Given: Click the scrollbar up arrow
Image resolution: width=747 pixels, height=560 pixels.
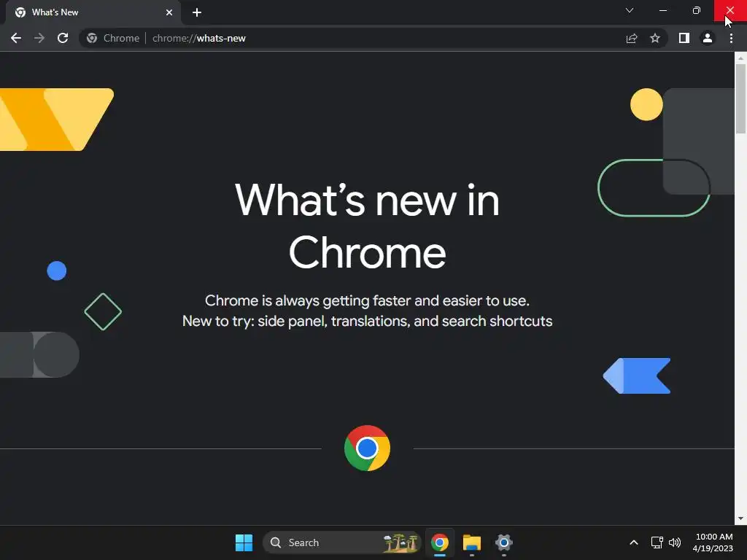Looking at the screenshot, I should [x=740, y=58].
